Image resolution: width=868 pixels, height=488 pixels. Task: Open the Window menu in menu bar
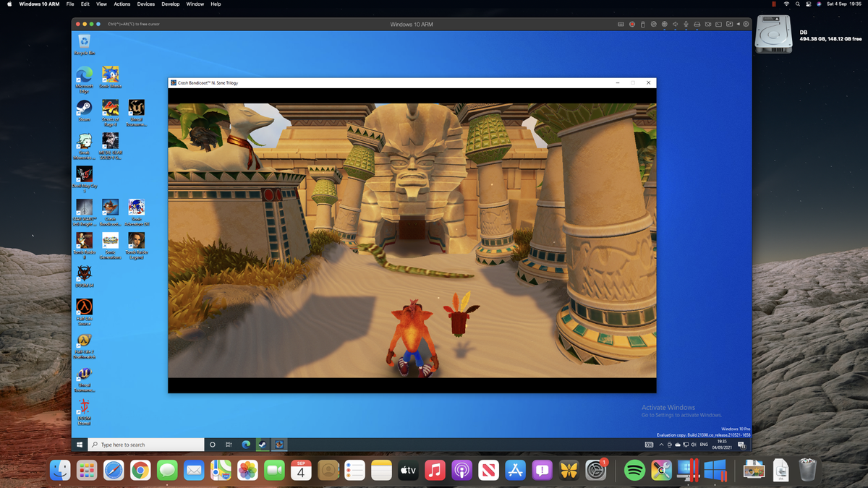click(x=195, y=4)
